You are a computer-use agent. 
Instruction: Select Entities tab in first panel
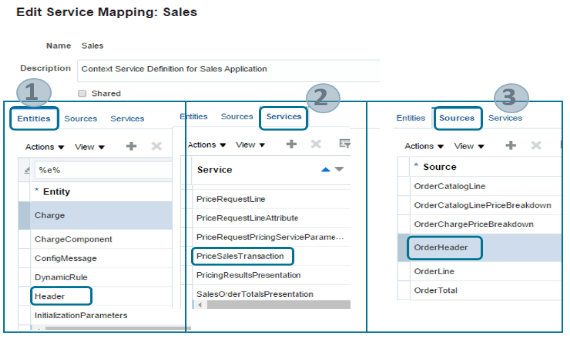[34, 119]
